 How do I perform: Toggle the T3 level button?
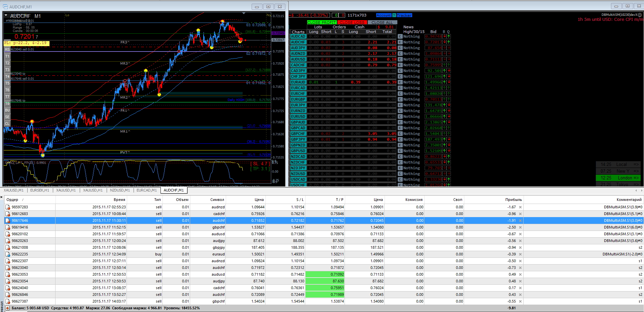tap(7, 70)
